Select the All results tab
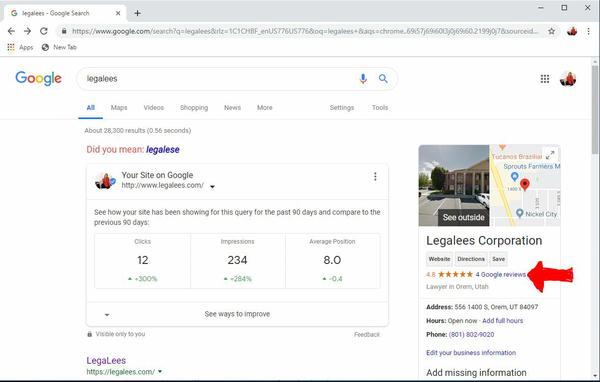The image size is (600, 382). tap(90, 108)
